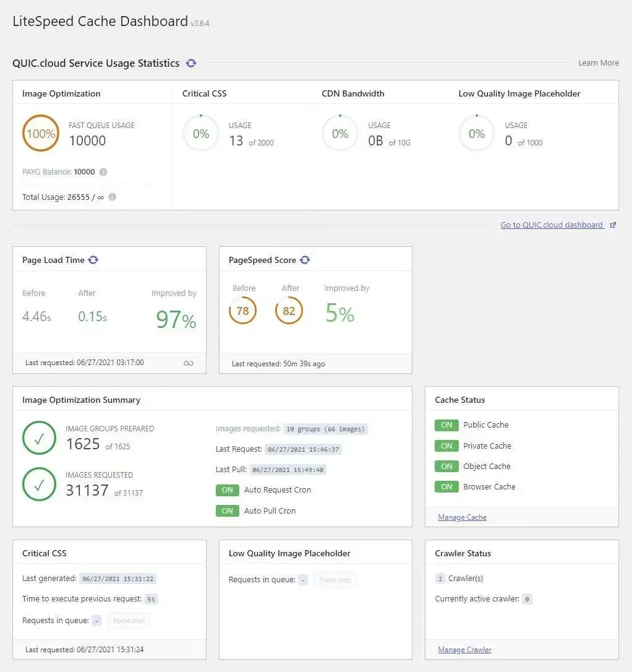Click the 31137 images requested count
This screenshot has height=672, width=632.
click(x=87, y=490)
